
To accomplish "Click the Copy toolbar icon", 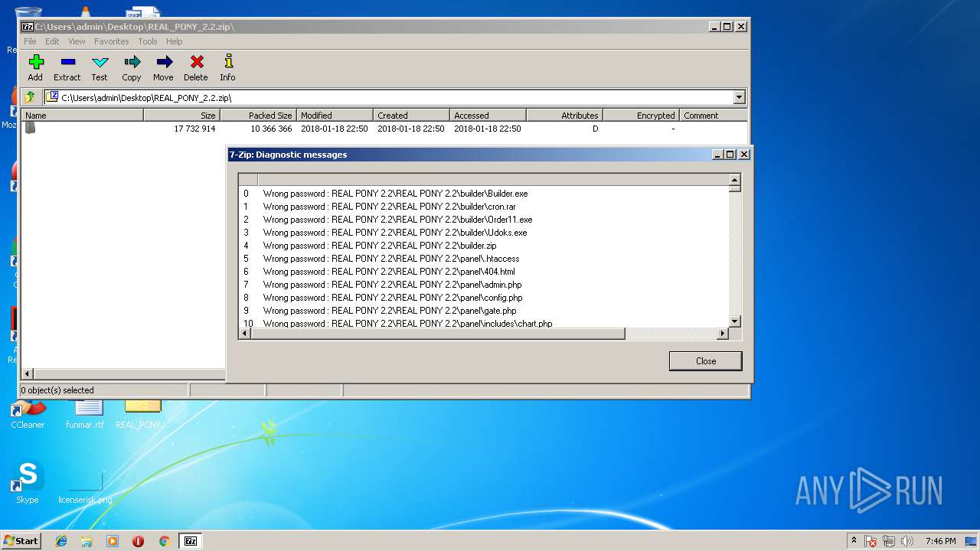I will [132, 67].
